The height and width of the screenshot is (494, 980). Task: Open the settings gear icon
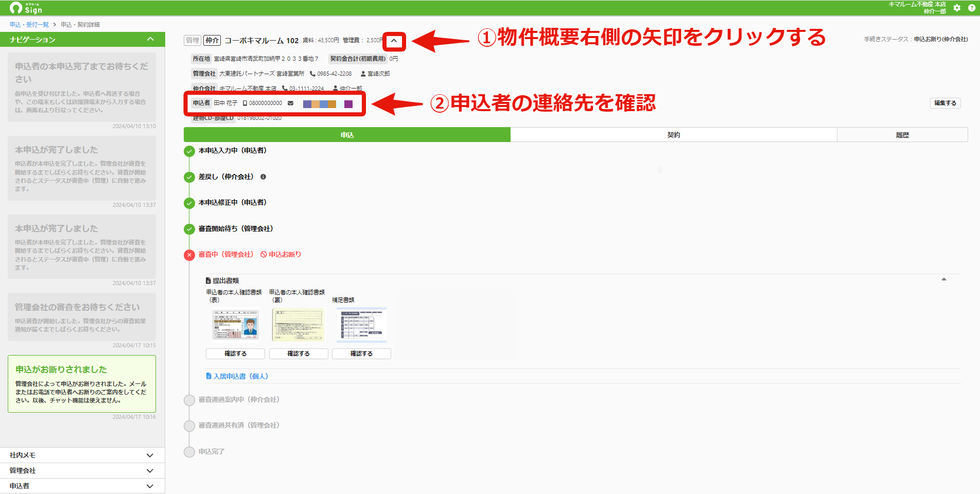tap(957, 8)
